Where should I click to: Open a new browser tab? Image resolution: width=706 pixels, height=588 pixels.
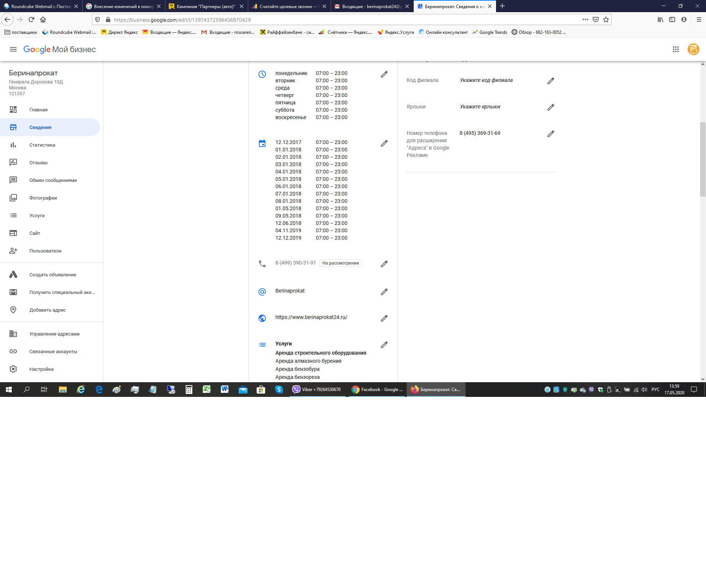pos(502,6)
